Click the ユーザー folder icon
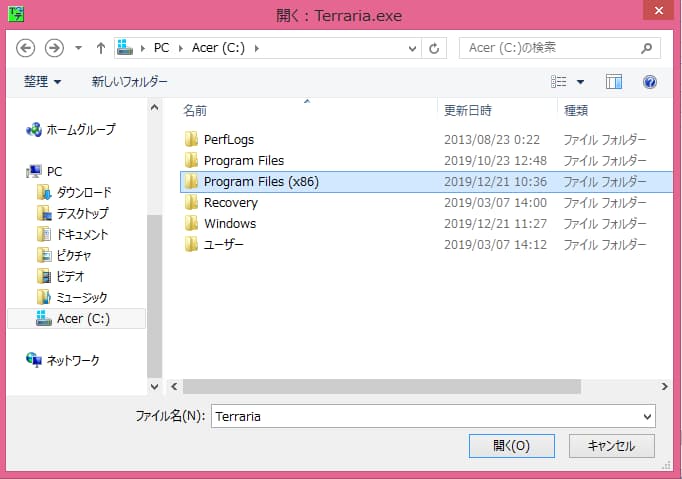This screenshot has width=682, height=479. [x=191, y=244]
